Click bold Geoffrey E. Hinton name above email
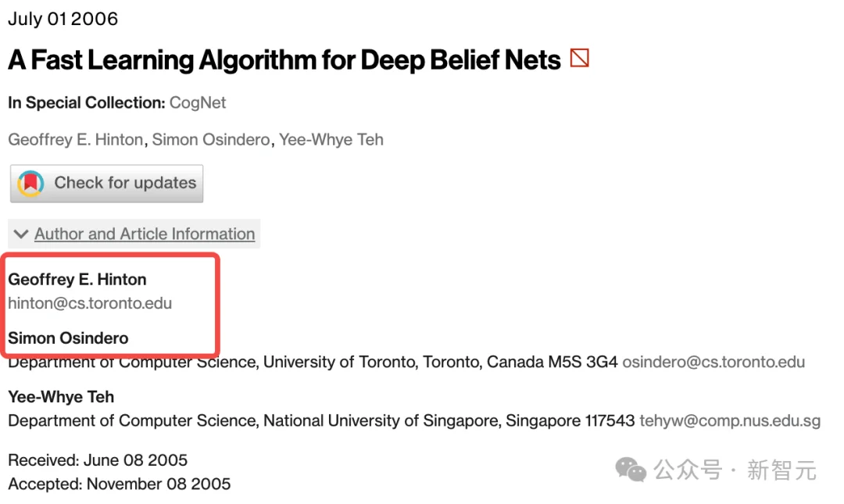 [77, 279]
